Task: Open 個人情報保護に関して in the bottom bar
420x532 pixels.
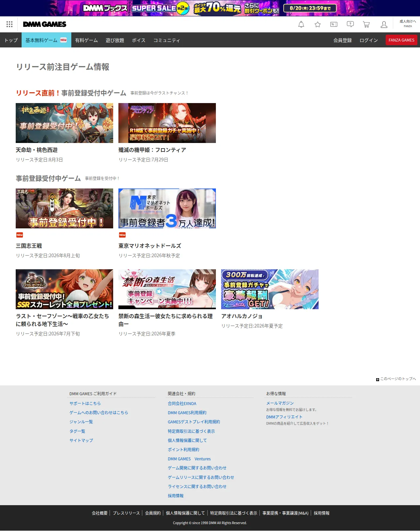Action: (x=185, y=513)
